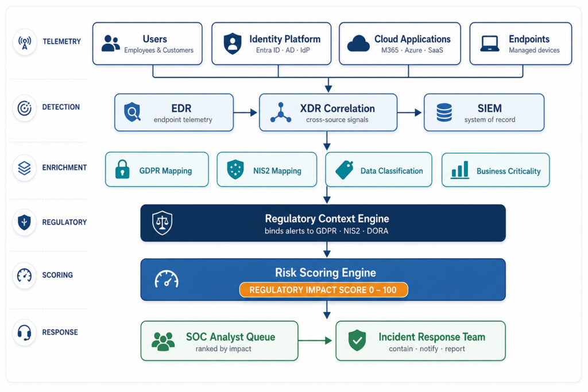Click the SOC Analyst Queue heading
The image size is (588, 392).
pyautogui.click(x=231, y=337)
